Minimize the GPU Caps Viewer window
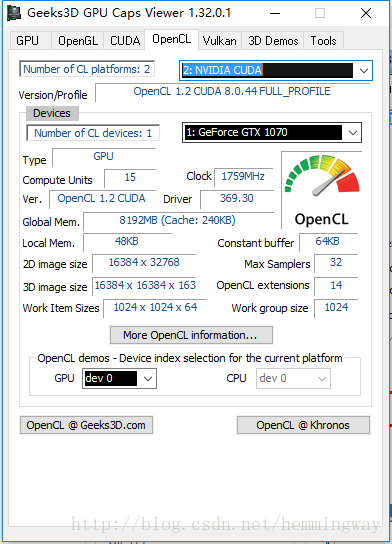 (275, 14)
